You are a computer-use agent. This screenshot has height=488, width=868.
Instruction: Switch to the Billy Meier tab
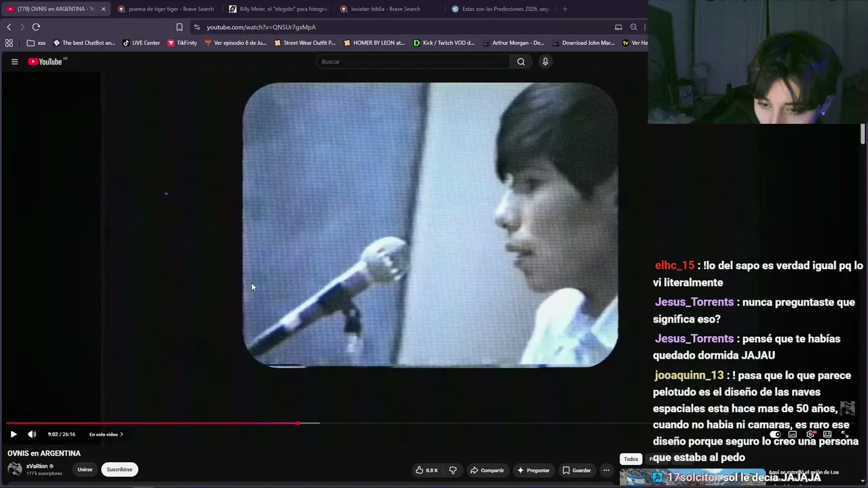(278, 9)
